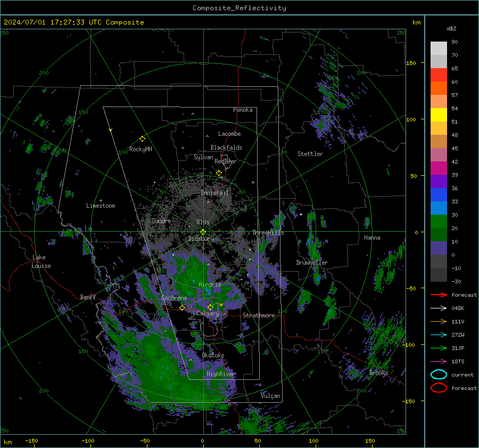Click the Sylvan label on map
Screen dimensions: 479x448
click(203, 157)
